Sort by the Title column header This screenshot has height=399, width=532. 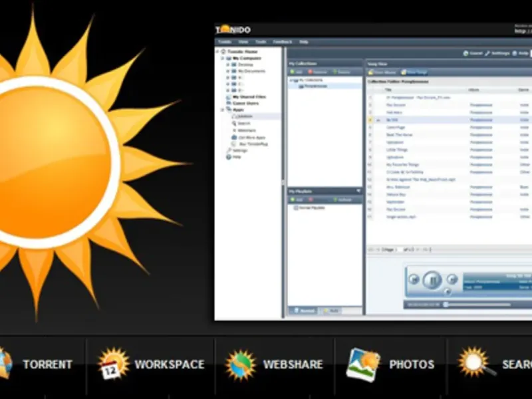click(x=388, y=90)
